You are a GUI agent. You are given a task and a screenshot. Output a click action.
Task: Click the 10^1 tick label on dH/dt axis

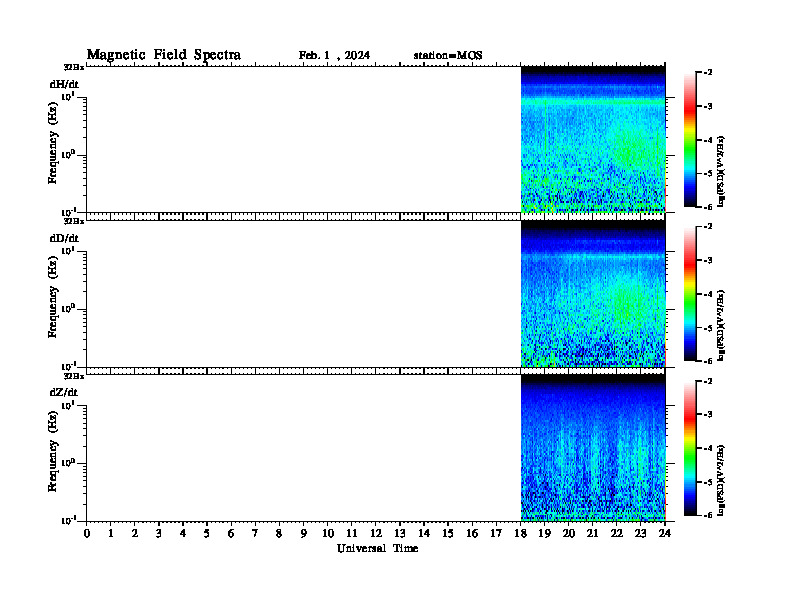[x=68, y=96]
